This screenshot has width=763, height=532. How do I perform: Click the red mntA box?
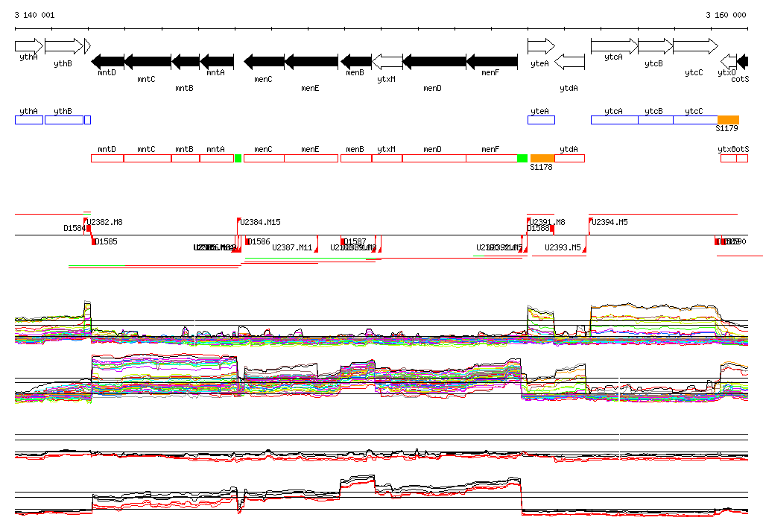tap(217, 158)
